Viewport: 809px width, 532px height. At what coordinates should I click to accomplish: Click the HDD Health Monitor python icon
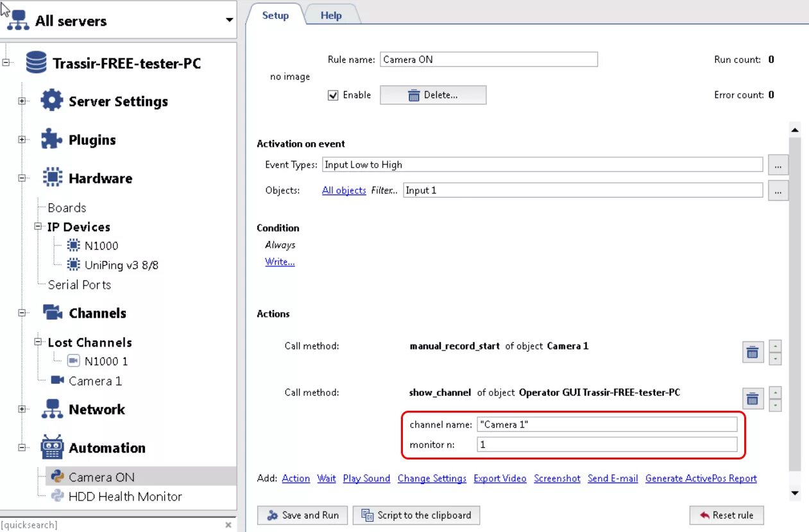(x=57, y=495)
